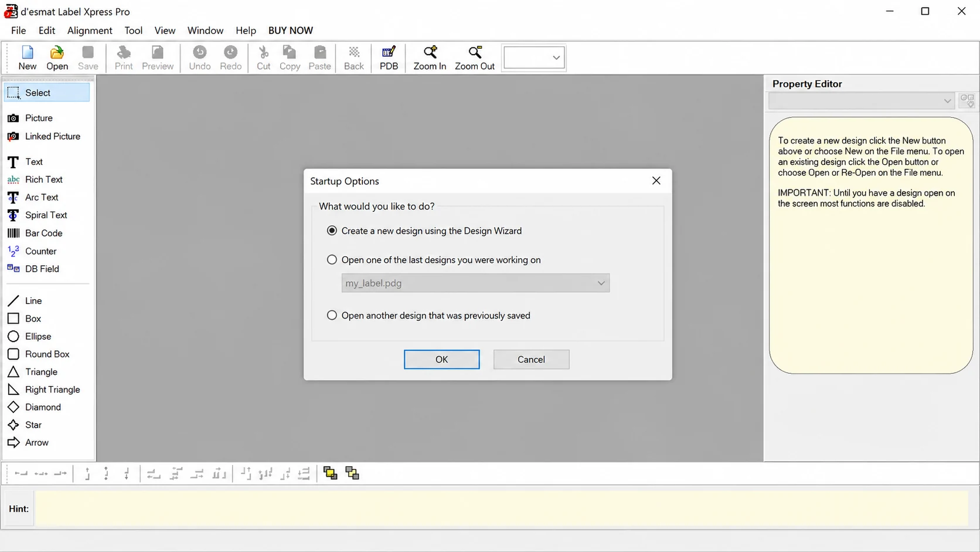Pick the Spiral Text tool
This screenshot has width=980, height=552.
(47, 215)
